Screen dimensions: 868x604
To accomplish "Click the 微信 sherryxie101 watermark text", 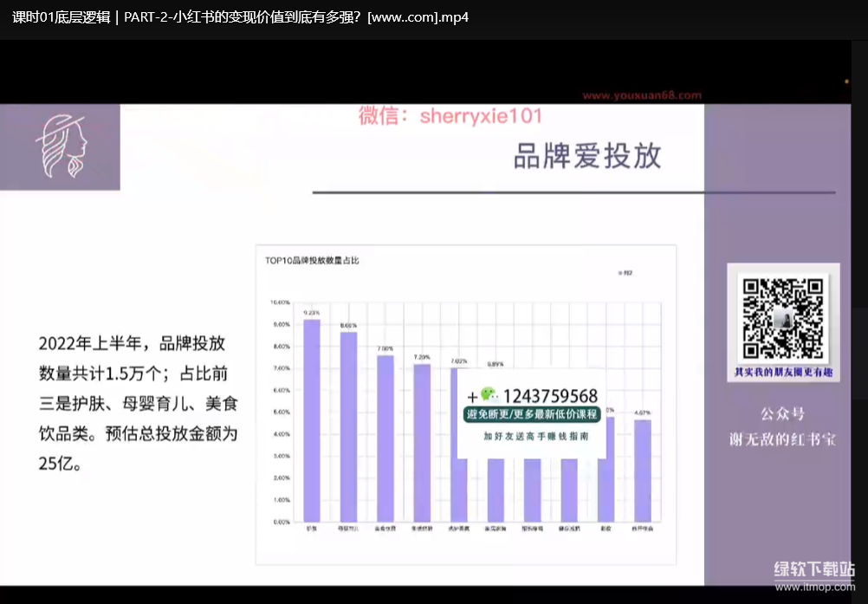I will click(x=450, y=116).
